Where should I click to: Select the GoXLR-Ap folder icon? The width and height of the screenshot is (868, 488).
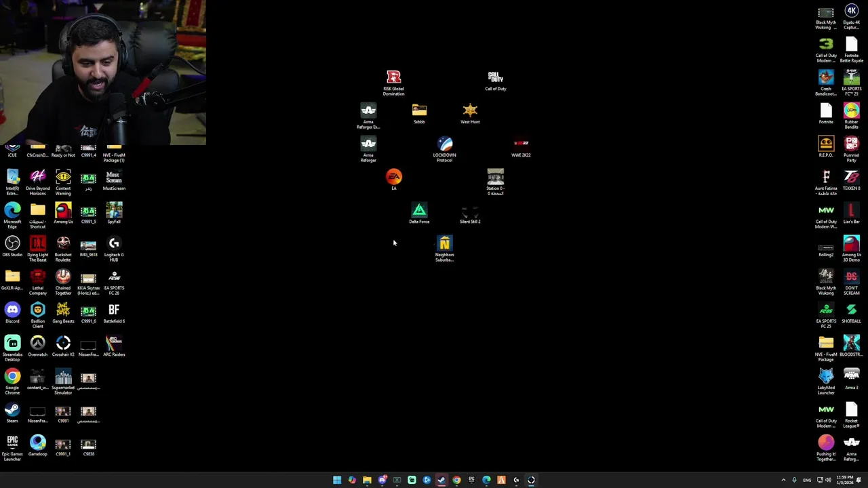tap(12, 280)
